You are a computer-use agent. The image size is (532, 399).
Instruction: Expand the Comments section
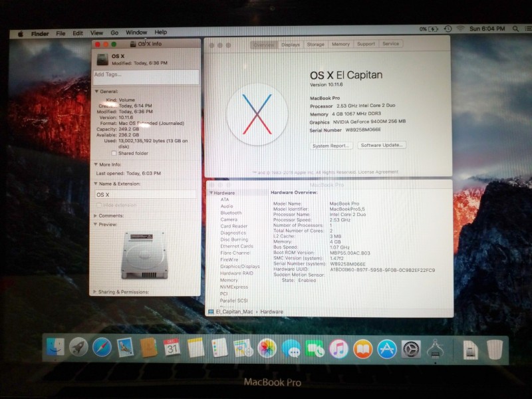[95, 215]
